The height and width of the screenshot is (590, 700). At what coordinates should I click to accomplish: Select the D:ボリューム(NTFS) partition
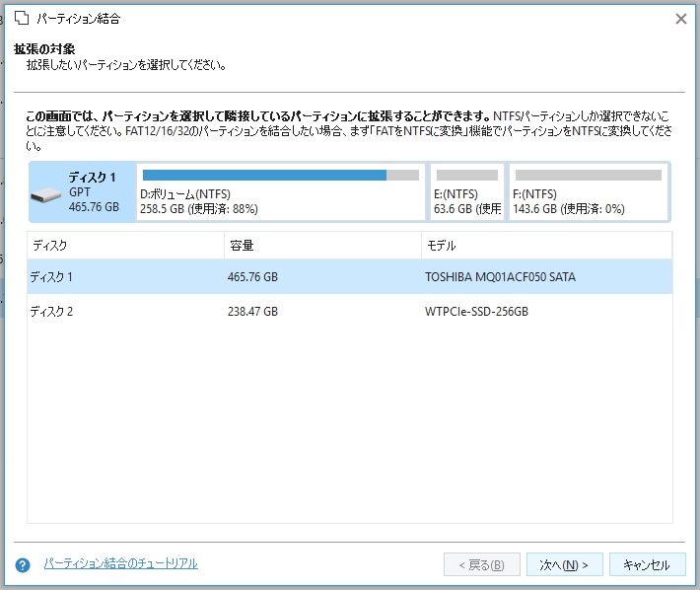coord(280,193)
